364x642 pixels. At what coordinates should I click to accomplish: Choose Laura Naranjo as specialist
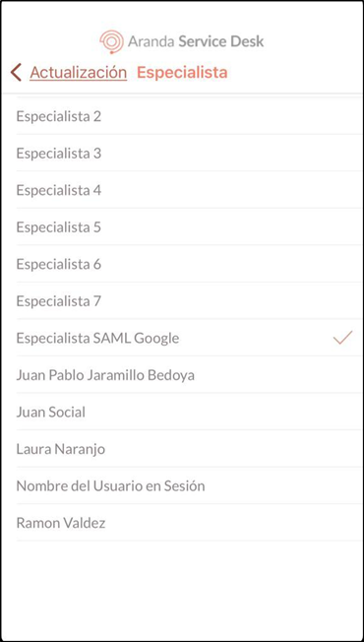coord(189,449)
